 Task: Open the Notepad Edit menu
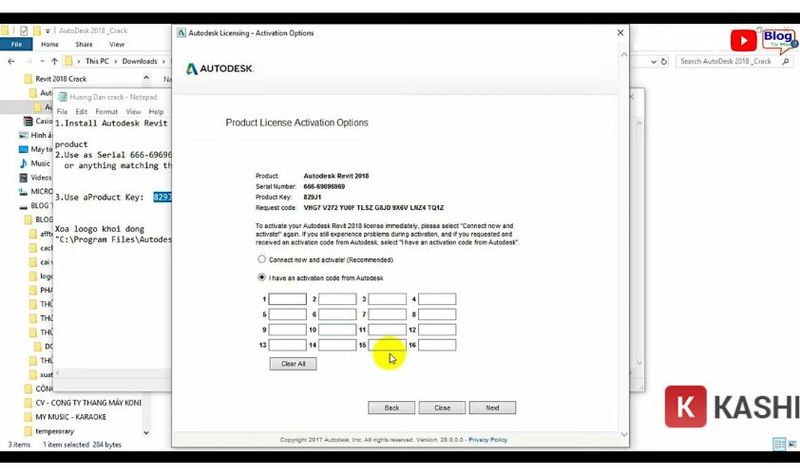click(x=82, y=111)
